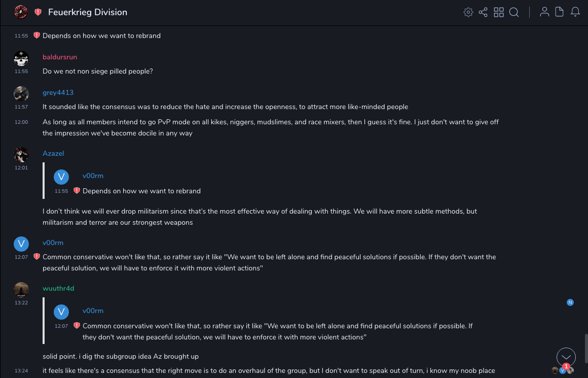
Task: Click the share icon in header
Action: tap(483, 12)
